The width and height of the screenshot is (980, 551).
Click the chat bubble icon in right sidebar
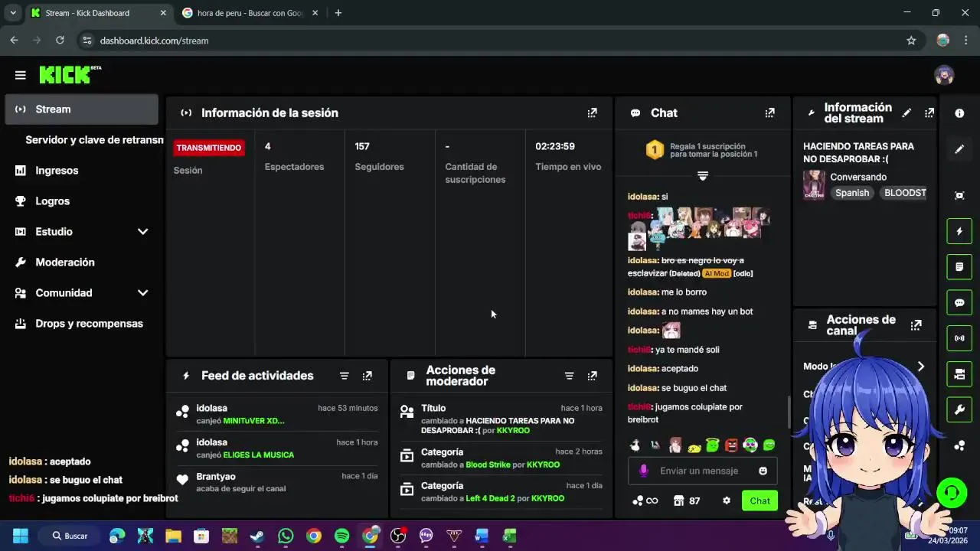(959, 302)
